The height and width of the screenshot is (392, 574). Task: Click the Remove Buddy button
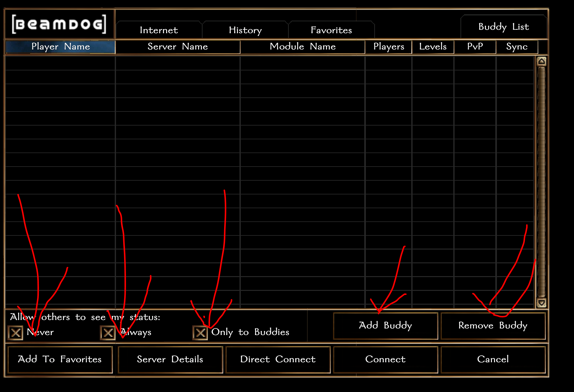[x=493, y=326]
